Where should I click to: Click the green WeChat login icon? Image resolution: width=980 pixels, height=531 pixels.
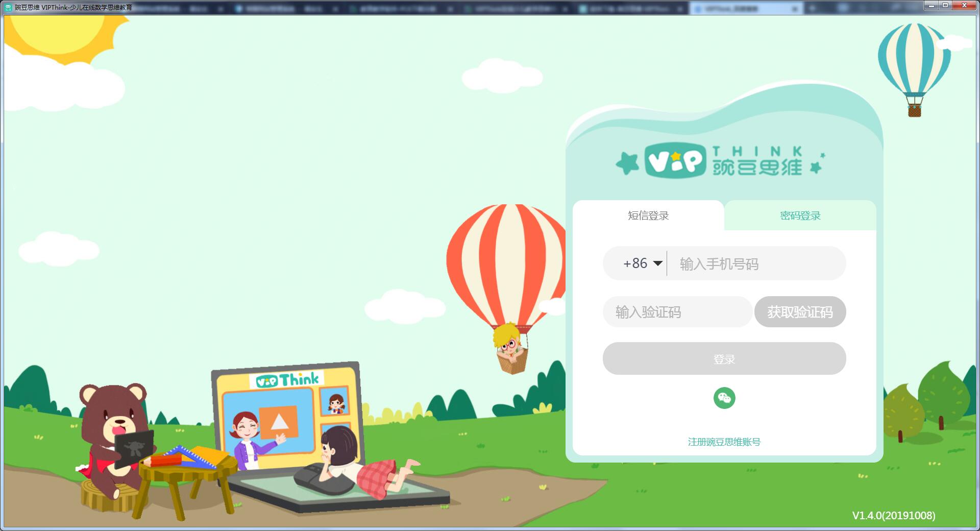[724, 398]
